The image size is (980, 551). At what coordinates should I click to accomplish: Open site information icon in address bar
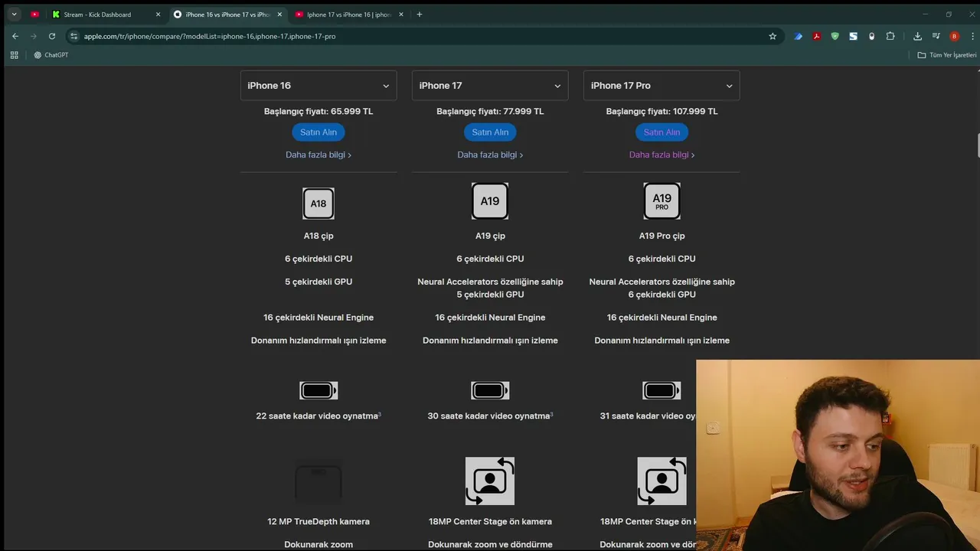point(73,36)
